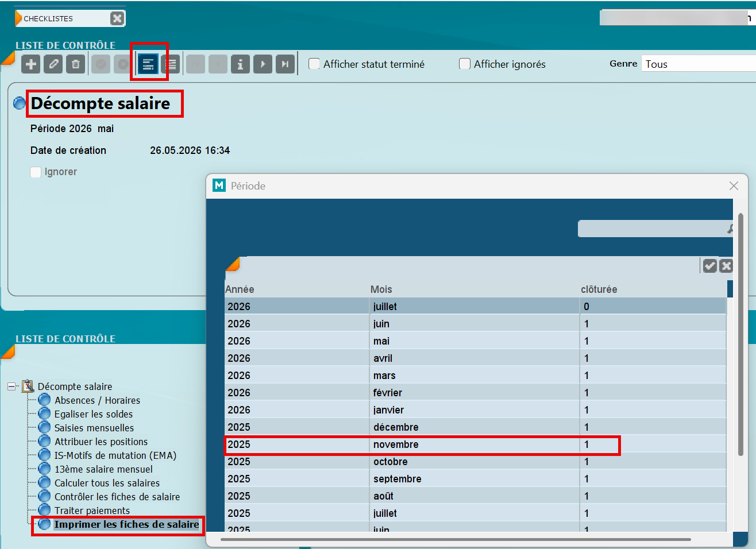This screenshot has height=549, width=756.
Task: Click the Période 2026 mai label
Action: pos(72,129)
